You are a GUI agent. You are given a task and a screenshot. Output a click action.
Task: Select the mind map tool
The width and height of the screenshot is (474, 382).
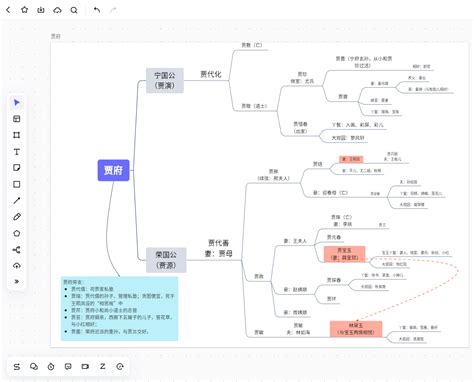(x=17, y=249)
